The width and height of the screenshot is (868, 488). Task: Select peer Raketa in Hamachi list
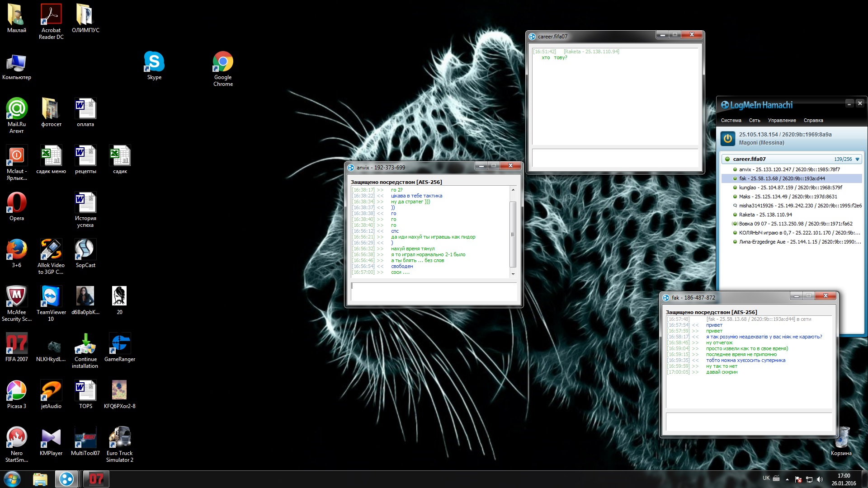point(746,215)
